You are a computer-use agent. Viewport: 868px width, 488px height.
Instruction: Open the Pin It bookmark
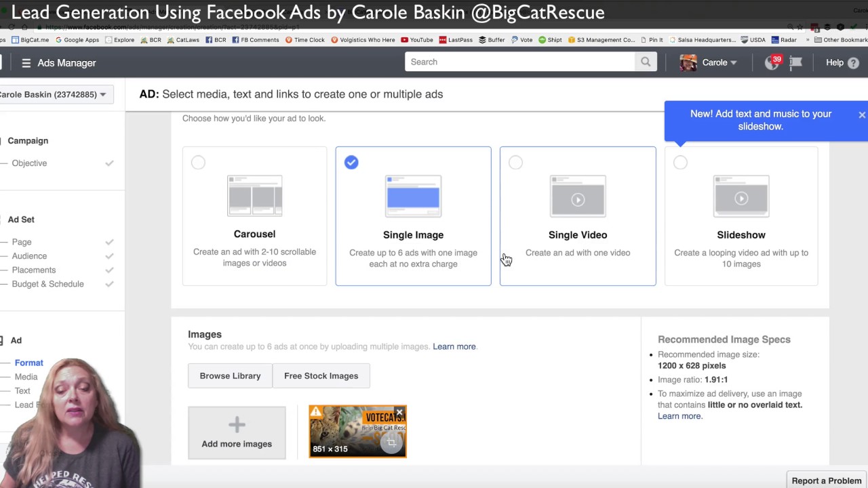pos(652,40)
